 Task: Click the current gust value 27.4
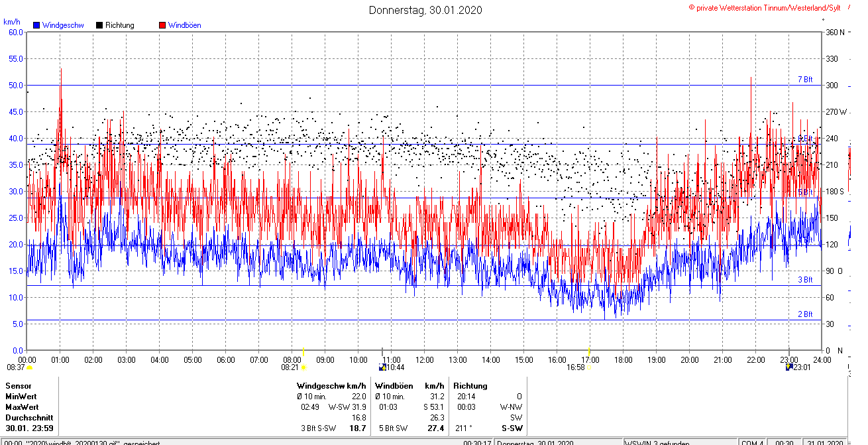[435, 428]
